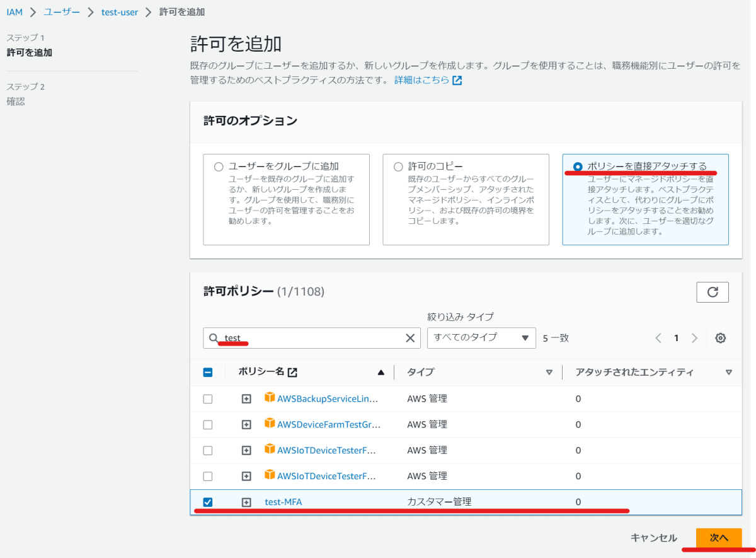Expand AWSBackupServiceLin... policy details
The width and height of the screenshot is (756, 558).
pyautogui.click(x=246, y=399)
